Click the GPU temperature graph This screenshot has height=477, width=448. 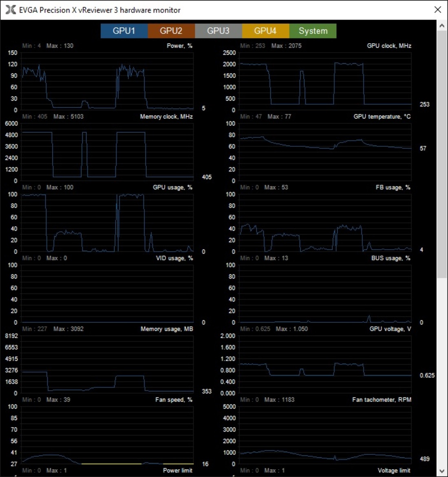coord(325,152)
